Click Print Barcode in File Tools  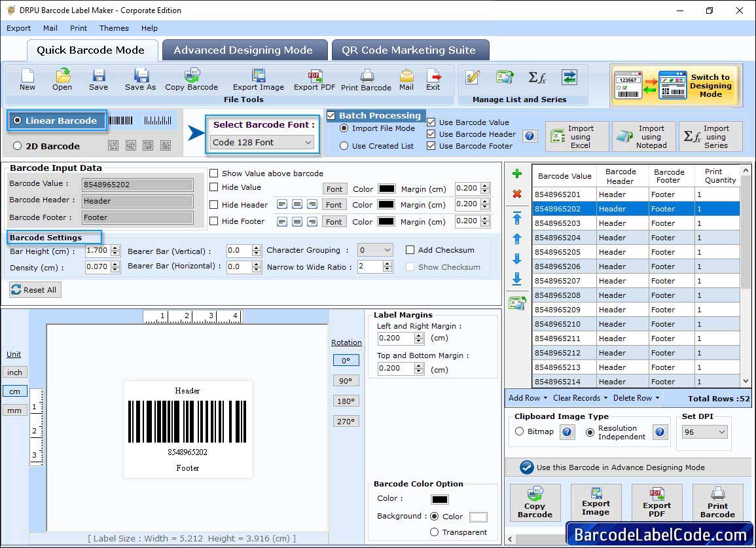(366, 80)
